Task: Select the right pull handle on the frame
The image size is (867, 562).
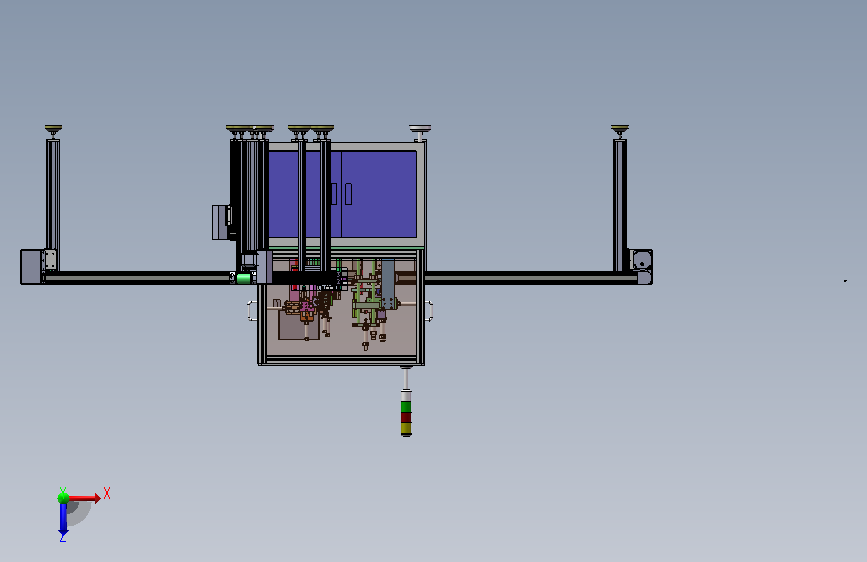Action: coord(429,311)
